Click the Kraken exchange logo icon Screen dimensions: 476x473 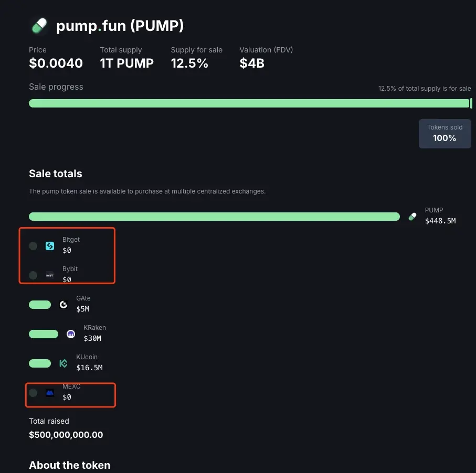(71, 334)
